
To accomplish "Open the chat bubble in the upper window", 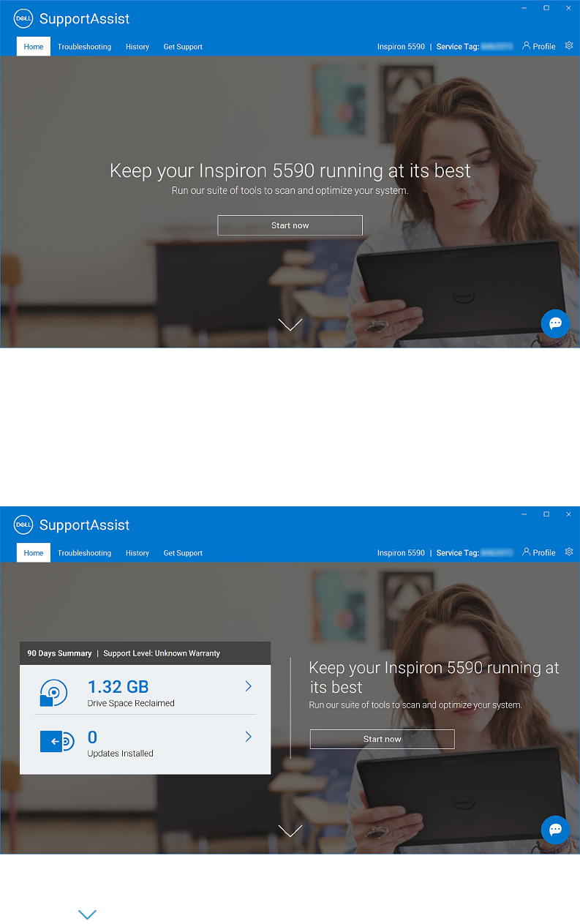I will point(555,323).
